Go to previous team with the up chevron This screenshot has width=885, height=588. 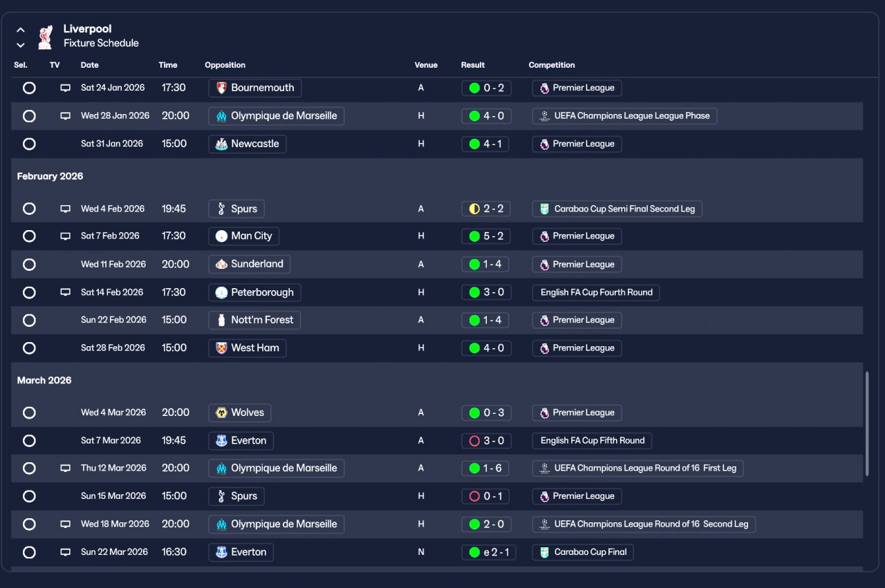21,30
